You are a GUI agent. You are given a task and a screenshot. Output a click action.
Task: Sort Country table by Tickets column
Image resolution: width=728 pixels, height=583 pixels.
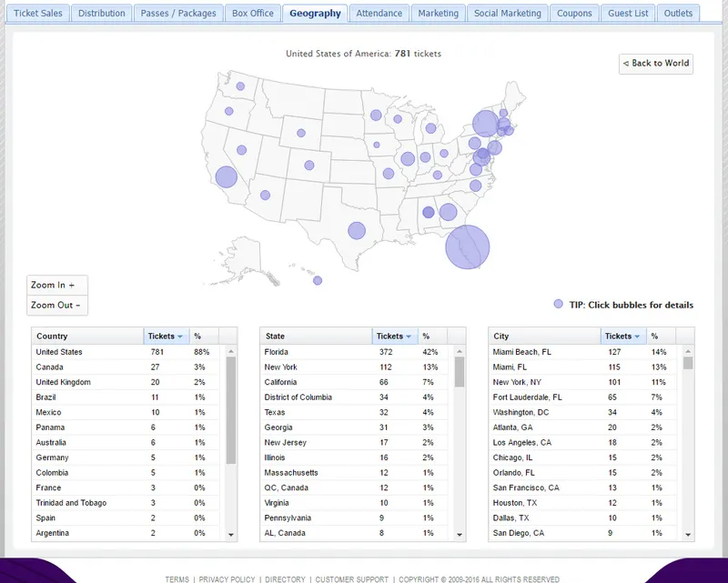tap(166, 336)
